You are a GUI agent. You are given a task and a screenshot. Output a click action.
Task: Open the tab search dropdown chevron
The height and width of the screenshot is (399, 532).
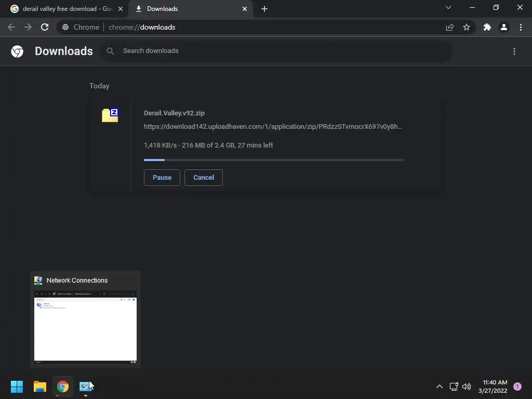[448, 7]
